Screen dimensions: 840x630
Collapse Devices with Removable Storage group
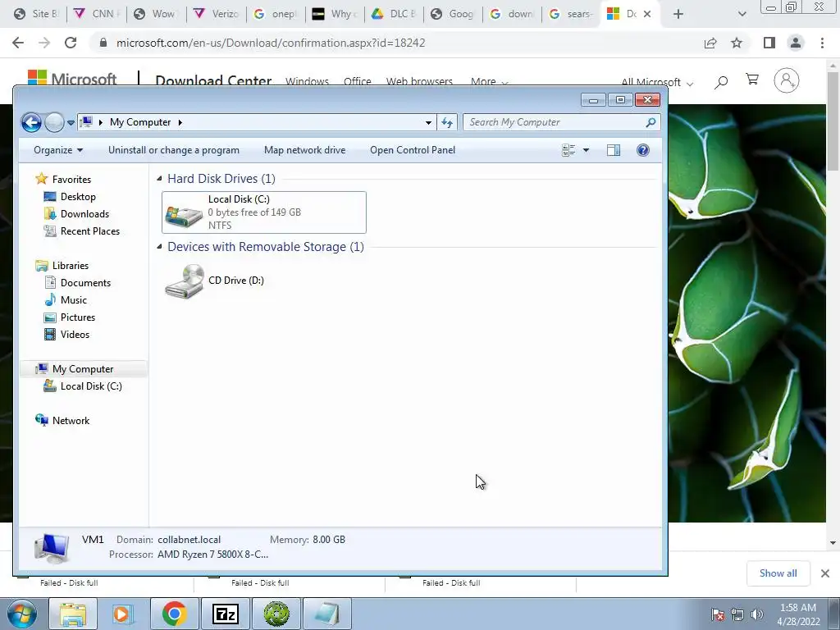click(x=159, y=246)
